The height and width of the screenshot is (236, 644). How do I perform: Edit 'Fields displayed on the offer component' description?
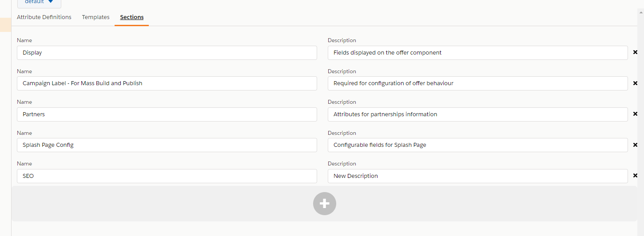click(x=477, y=53)
